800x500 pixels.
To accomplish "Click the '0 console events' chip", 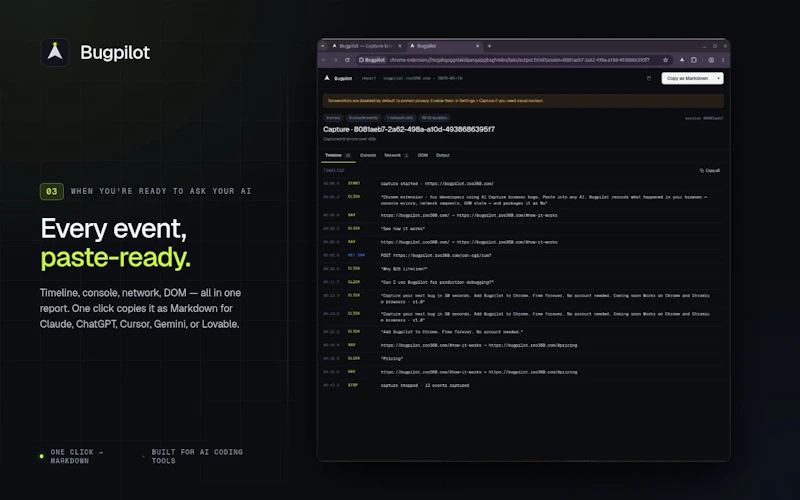I will click(363, 118).
